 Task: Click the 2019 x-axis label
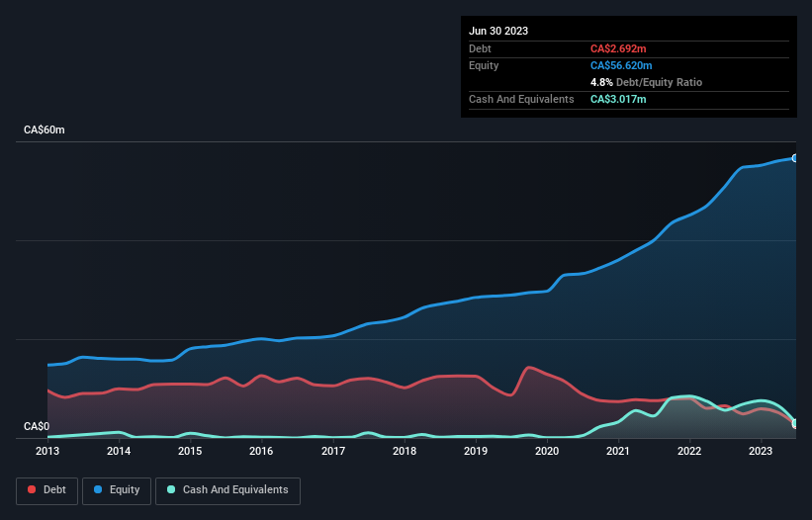tap(476, 451)
